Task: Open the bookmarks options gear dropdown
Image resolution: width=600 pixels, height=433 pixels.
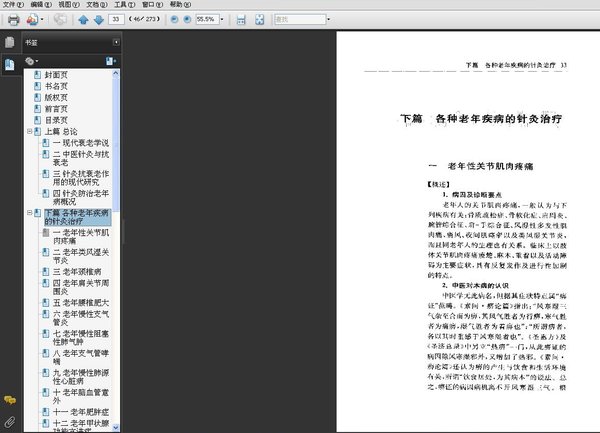Action: pos(33,62)
